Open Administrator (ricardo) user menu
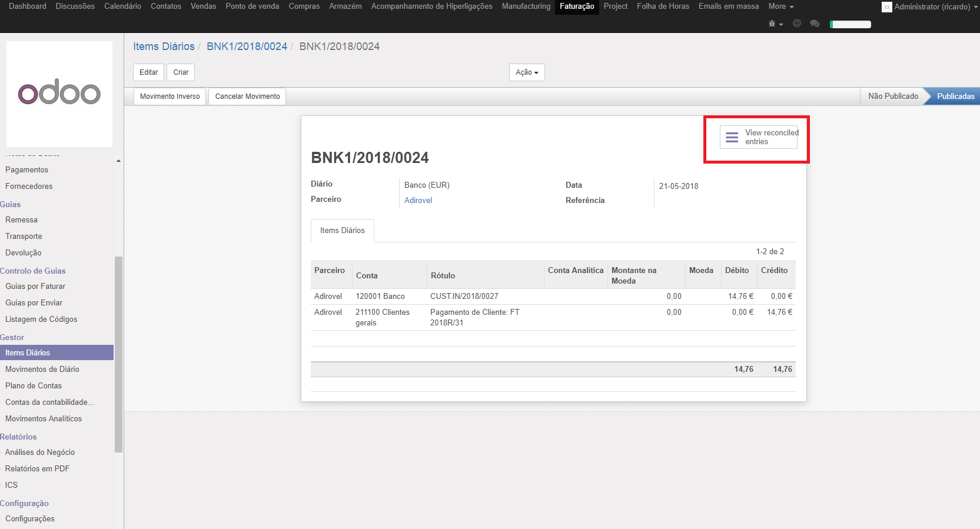The height and width of the screenshot is (529, 980). [932, 7]
